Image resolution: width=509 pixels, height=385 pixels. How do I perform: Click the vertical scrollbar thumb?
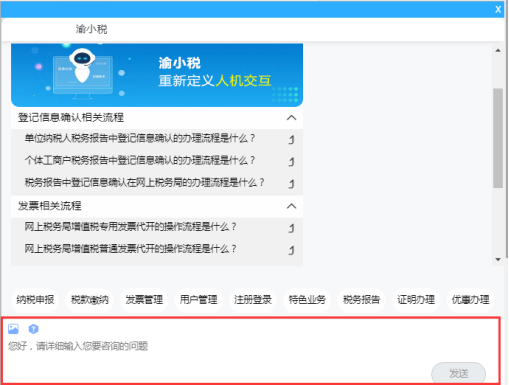498,138
